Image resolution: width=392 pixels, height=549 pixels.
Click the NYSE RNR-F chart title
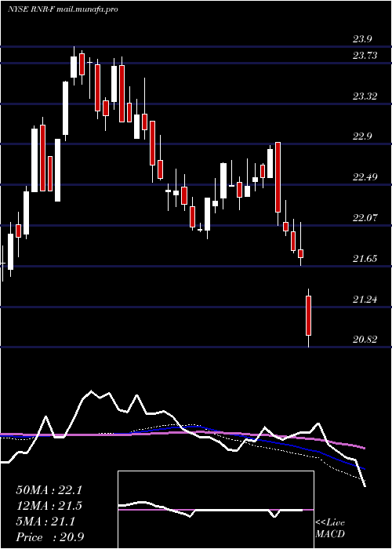pos(63,9)
